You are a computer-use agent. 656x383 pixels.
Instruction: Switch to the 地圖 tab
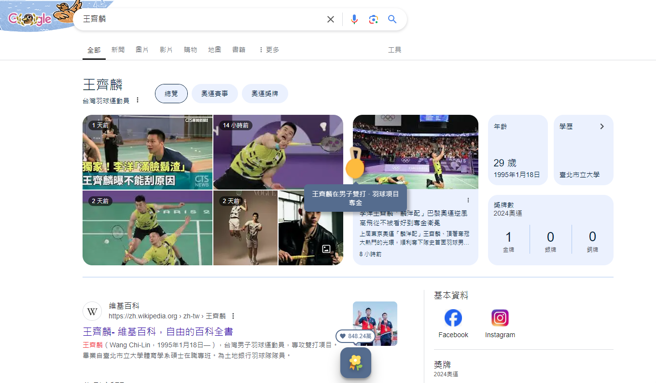(x=215, y=49)
